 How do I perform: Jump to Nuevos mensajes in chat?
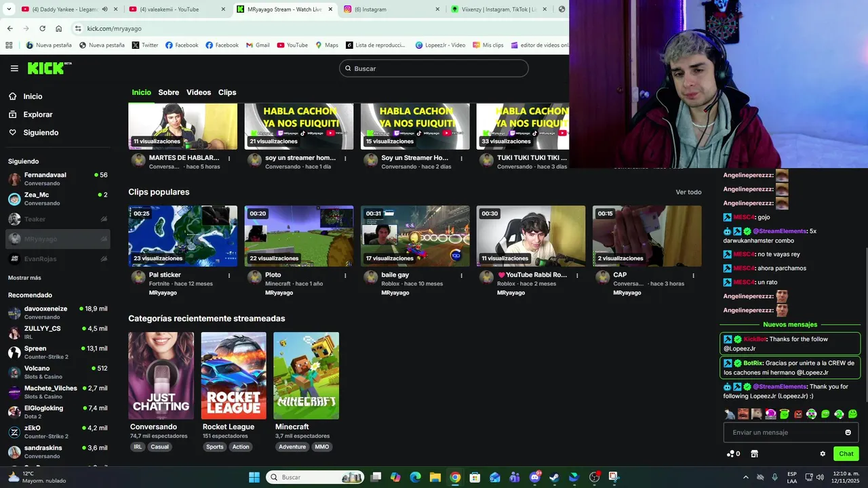[790, 325]
